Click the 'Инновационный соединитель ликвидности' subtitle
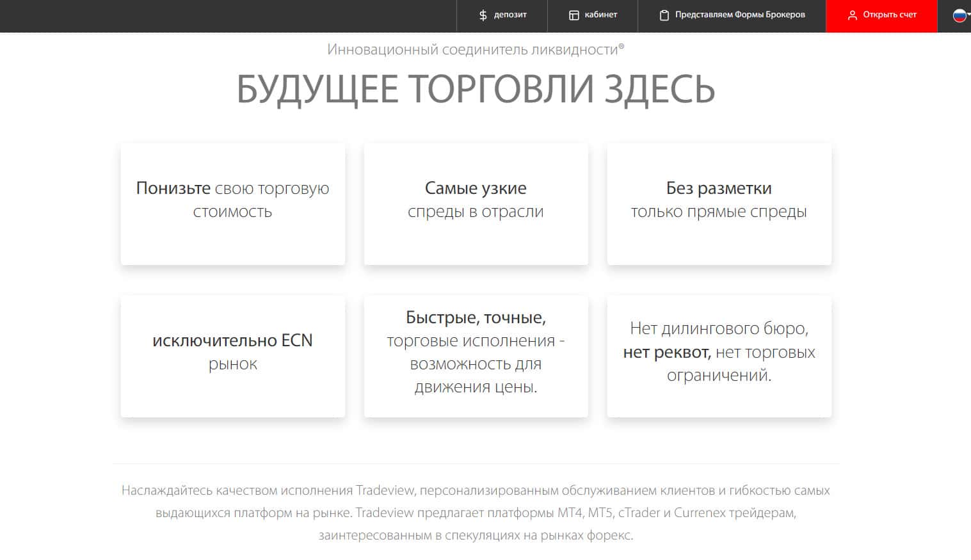The image size is (971, 560). click(x=476, y=50)
